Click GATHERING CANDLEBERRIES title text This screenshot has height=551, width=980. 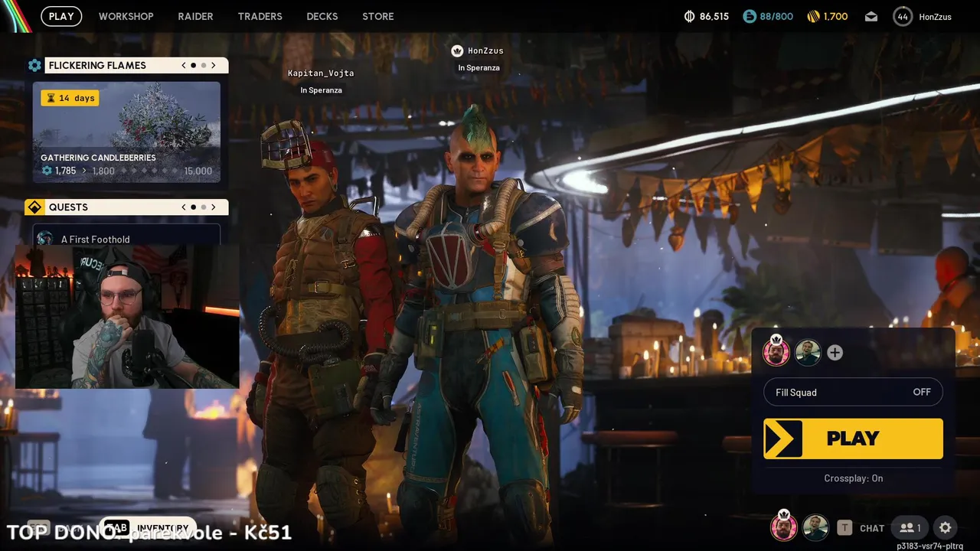[x=98, y=158]
